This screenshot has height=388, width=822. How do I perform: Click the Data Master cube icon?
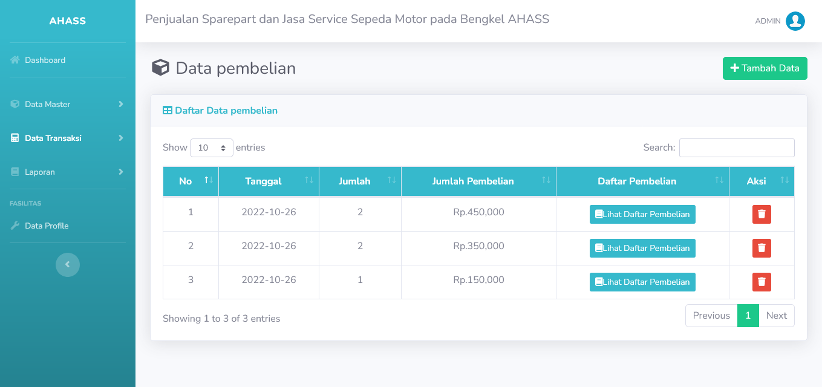click(15, 104)
